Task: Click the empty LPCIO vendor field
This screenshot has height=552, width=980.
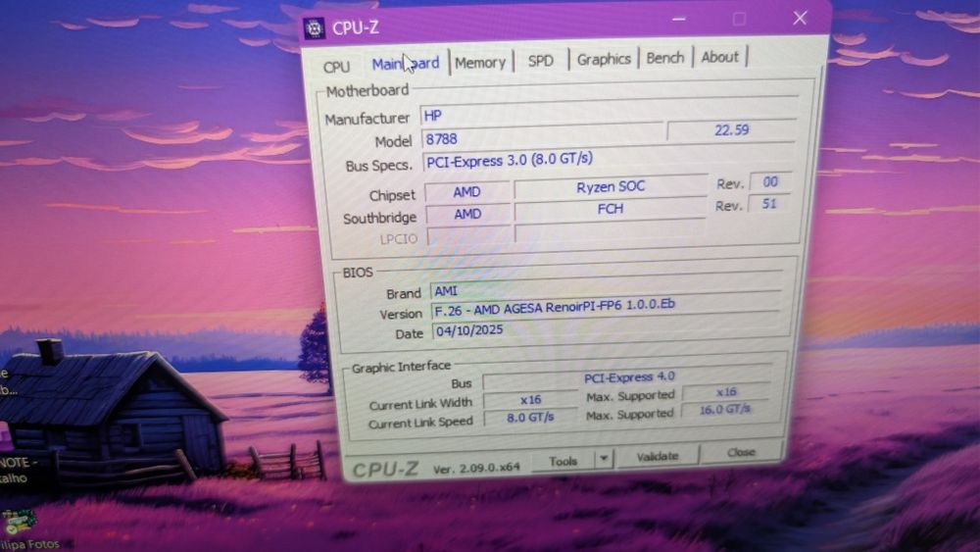Action: (468, 235)
